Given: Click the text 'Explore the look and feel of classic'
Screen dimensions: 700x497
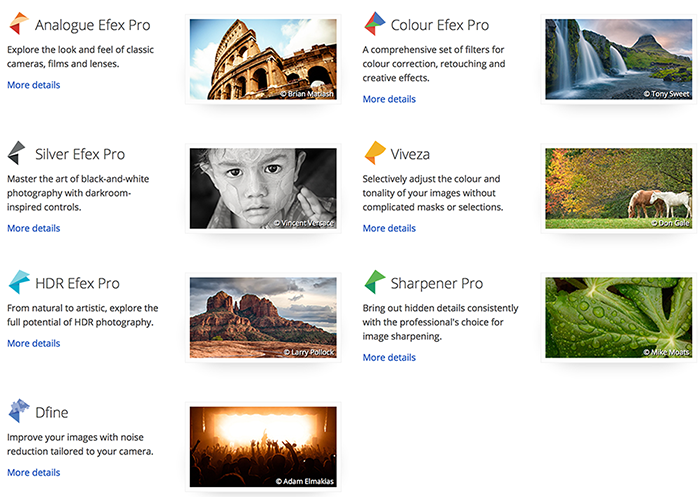Looking at the screenshot, I should (x=80, y=50).
